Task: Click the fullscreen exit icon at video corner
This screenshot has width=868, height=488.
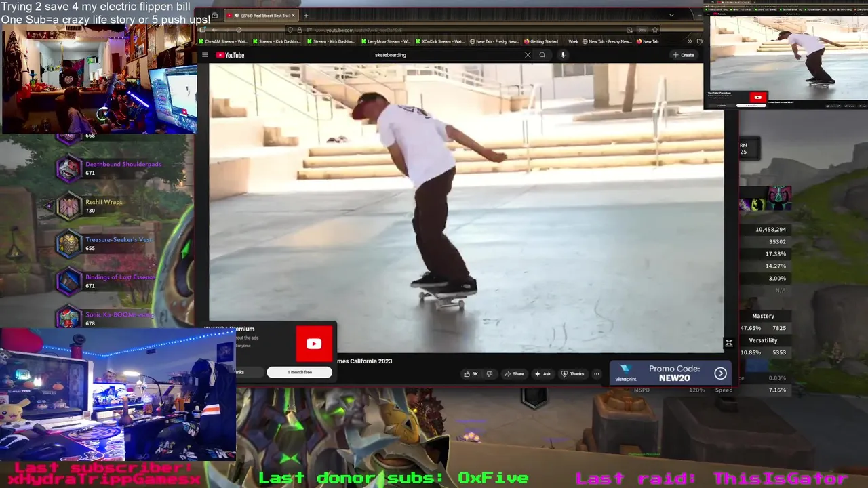Action: point(728,343)
